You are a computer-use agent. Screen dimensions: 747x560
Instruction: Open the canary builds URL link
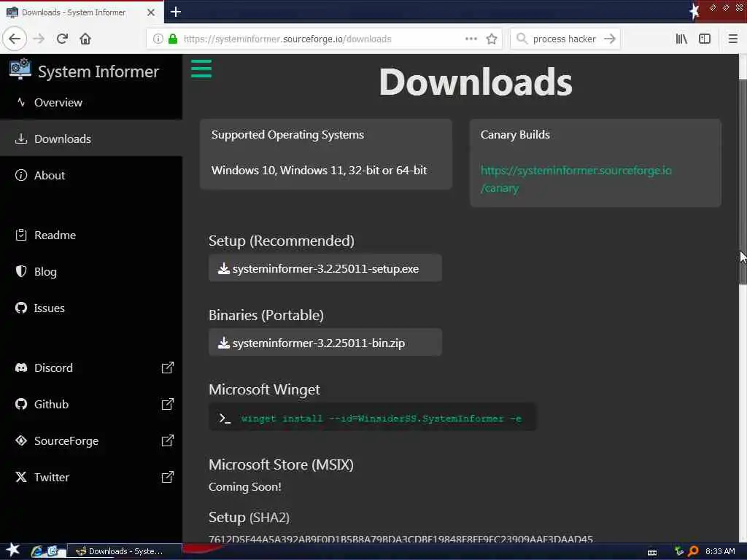[x=576, y=179]
